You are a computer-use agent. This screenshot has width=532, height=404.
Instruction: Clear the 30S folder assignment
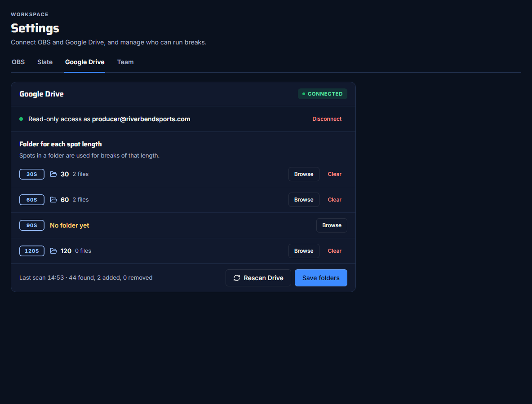335,174
